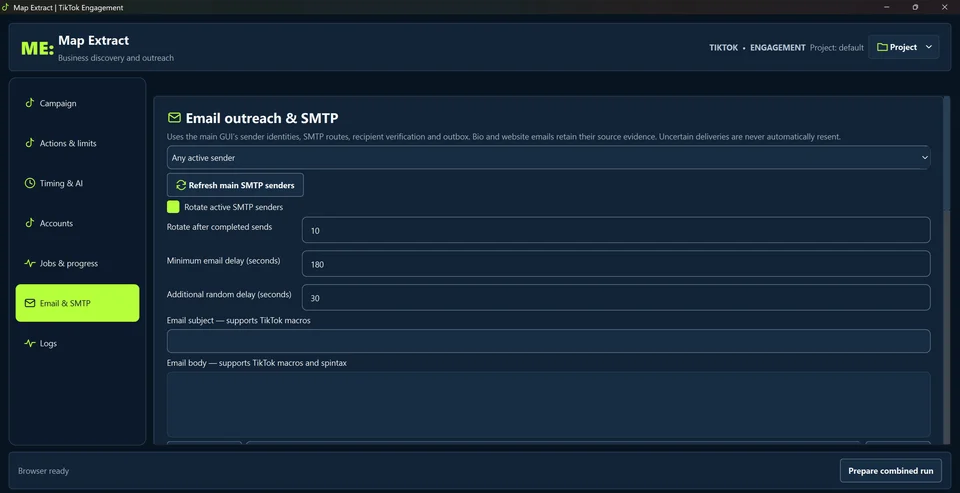Show Jobs & progress section
Screen dimensions: 960x493
click(77, 263)
